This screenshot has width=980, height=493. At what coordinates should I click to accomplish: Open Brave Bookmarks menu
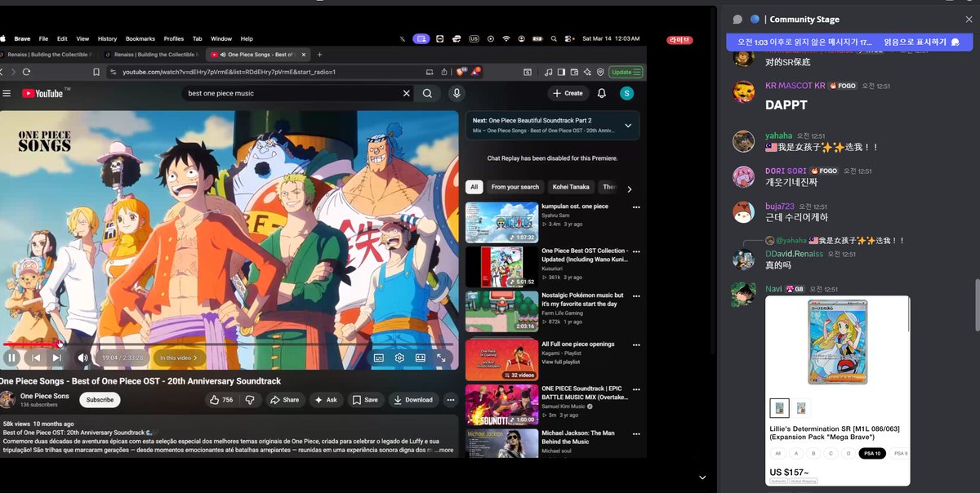click(x=140, y=38)
